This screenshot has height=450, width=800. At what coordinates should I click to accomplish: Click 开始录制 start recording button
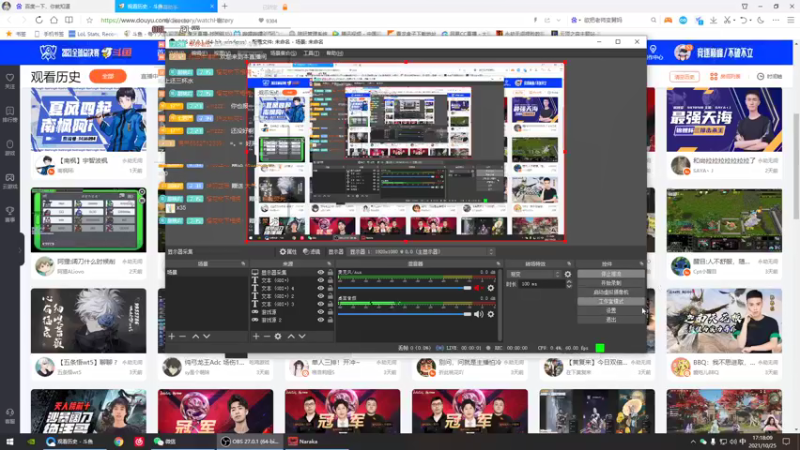click(x=611, y=283)
